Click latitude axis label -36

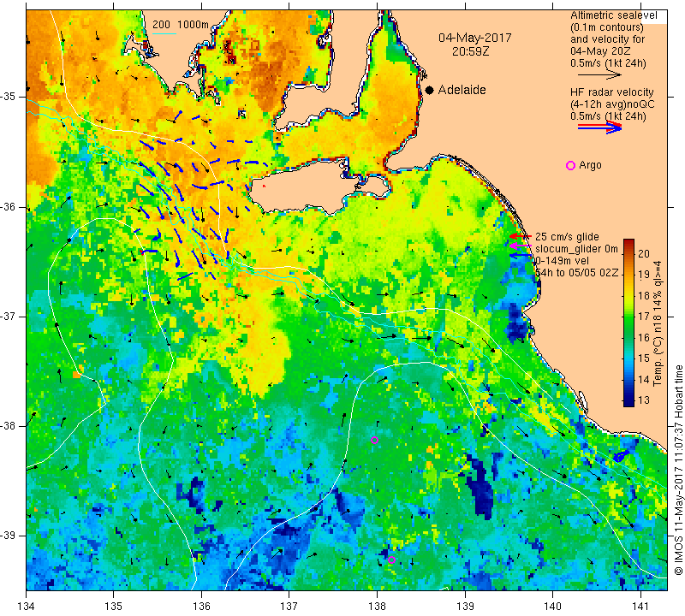[x=9, y=206]
